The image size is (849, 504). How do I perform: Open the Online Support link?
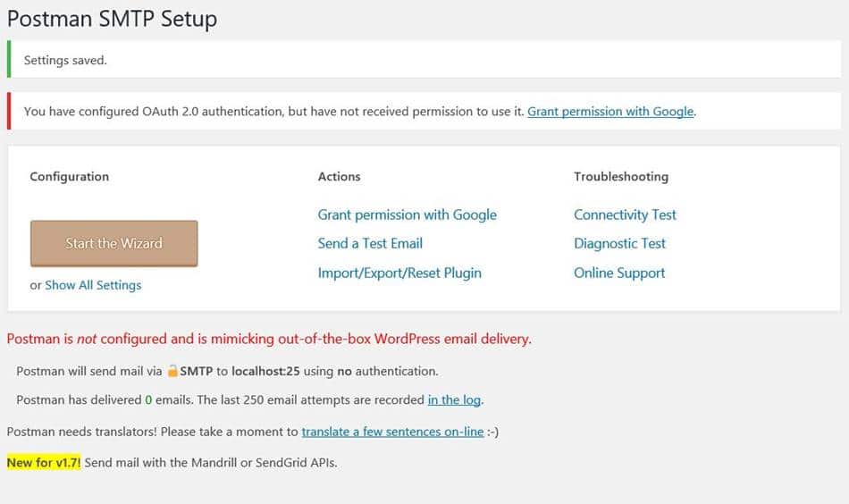(x=619, y=273)
